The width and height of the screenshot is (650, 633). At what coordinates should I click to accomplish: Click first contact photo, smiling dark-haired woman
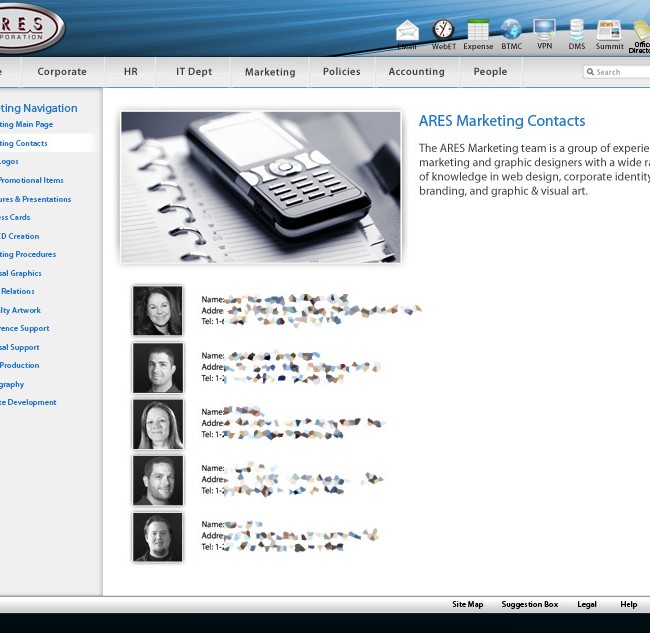(158, 310)
